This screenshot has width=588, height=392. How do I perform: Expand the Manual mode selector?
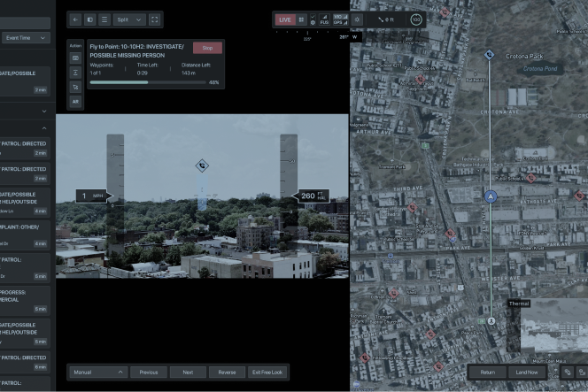(x=97, y=373)
